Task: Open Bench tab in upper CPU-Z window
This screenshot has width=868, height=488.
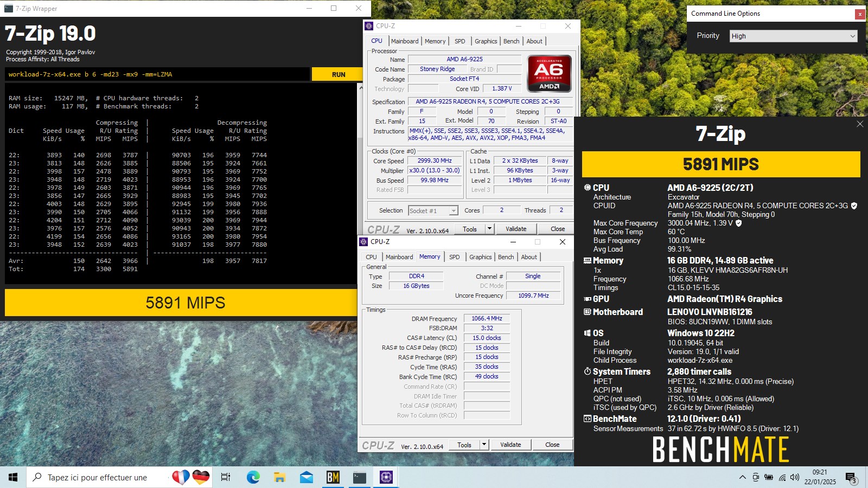Action: click(512, 41)
